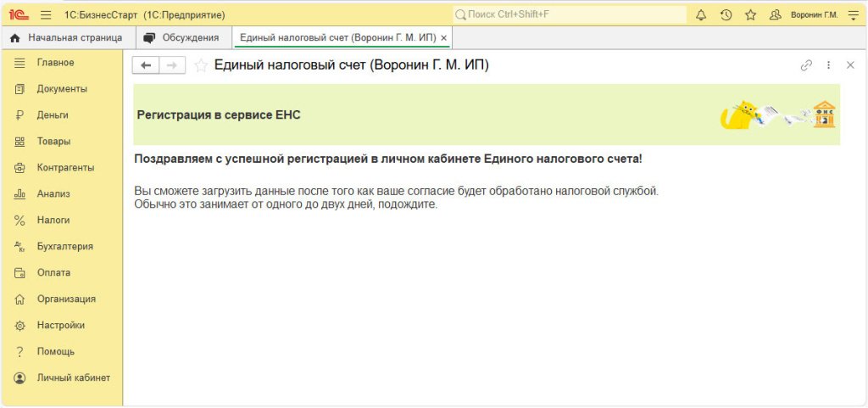This screenshot has height=408, width=868.
Task: Open the Настройки section
Action: (x=62, y=325)
